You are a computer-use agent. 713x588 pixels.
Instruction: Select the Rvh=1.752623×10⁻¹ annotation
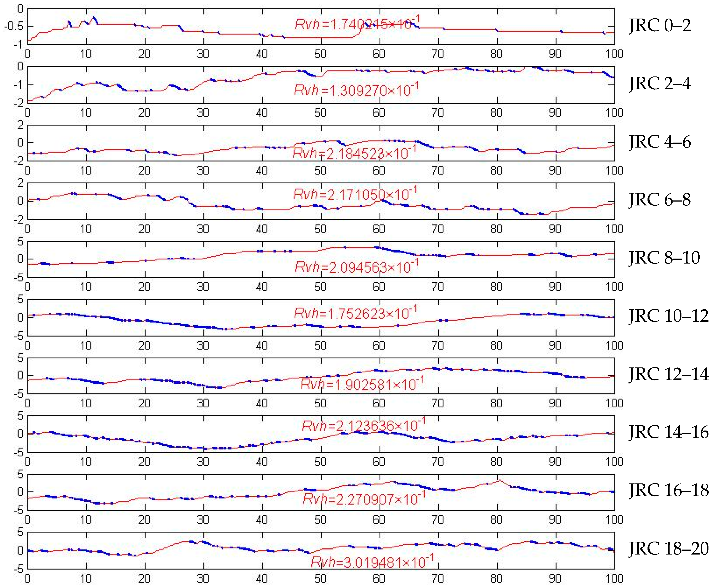click(x=356, y=313)
